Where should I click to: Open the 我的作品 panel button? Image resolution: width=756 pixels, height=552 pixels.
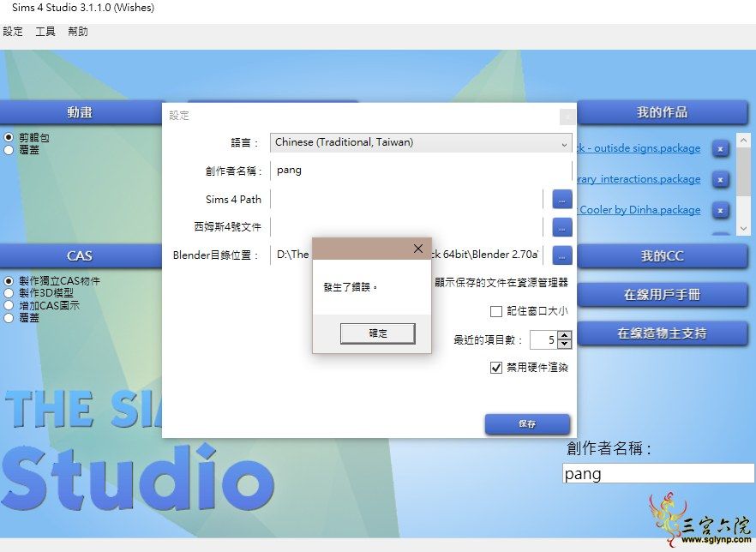[x=662, y=112]
